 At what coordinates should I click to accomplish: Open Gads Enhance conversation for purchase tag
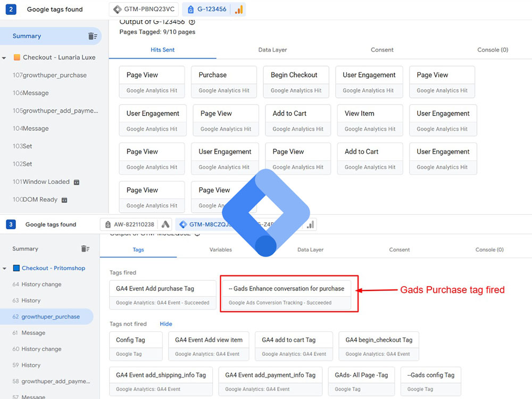point(287,295)
